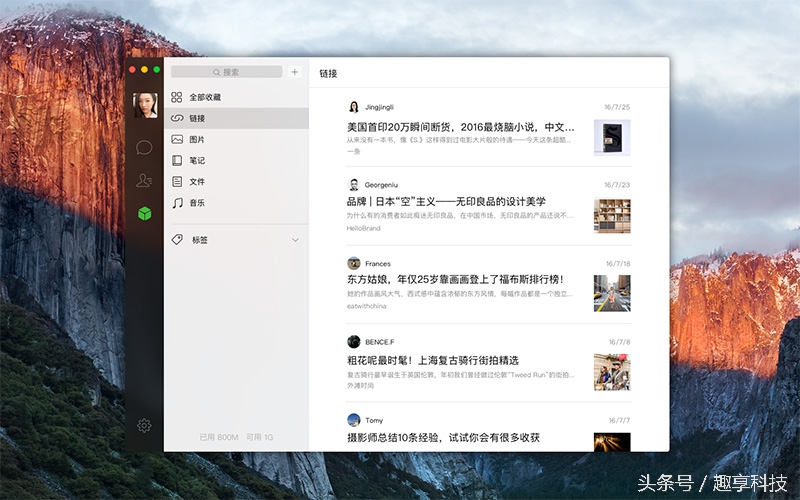Screen dimensions: 800x500
Task: Open article 品牌 | 日本"空"主义 无印良品
Action: tap(446, 202)
